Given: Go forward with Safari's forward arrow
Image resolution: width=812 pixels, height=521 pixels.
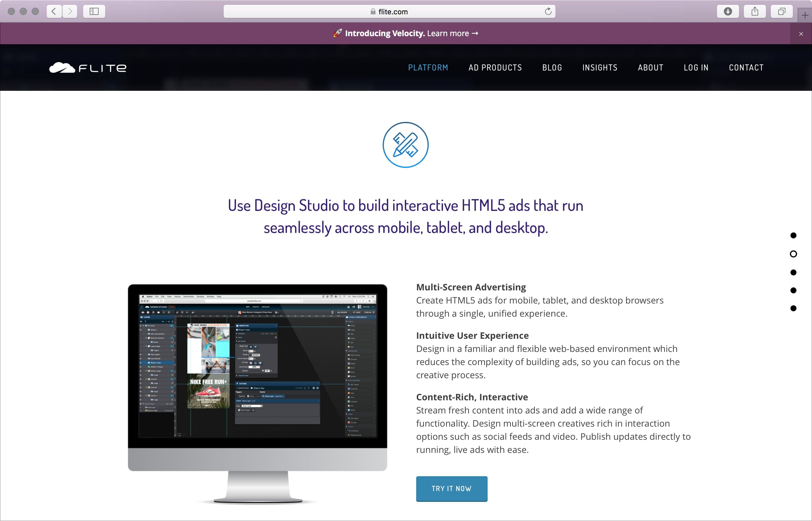Looking at the screenshot, I should point(70,12).
